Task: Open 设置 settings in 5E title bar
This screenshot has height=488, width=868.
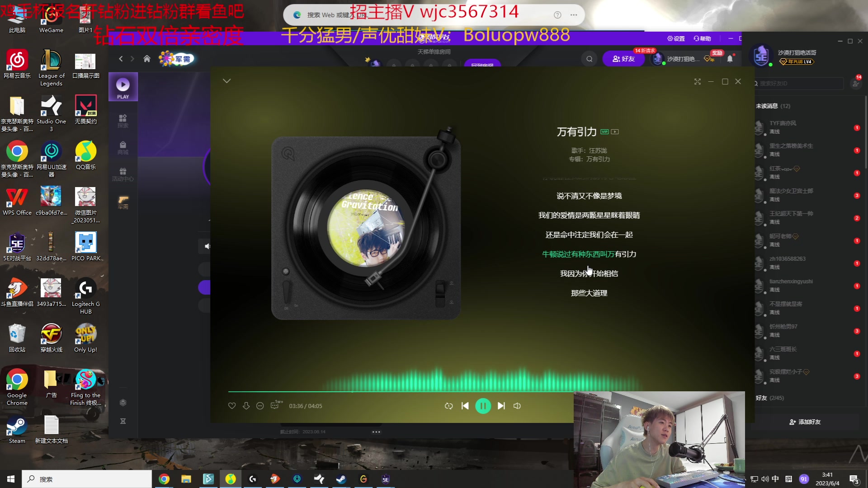Action: click(676, 38)
